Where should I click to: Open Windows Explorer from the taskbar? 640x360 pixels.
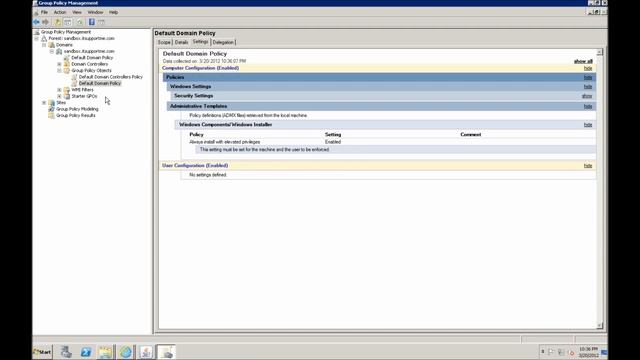(106, 352)
